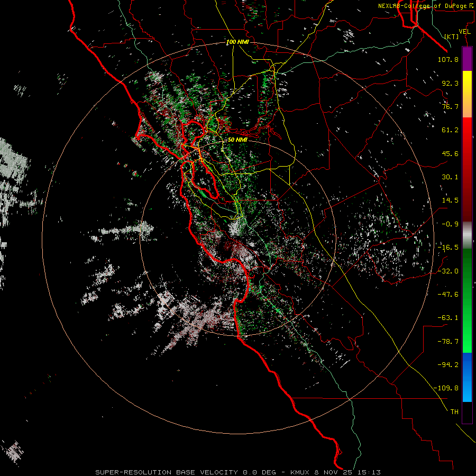The height and width of the screenshot is (476, 476).
Task: Select the 14.5 legend value
Action: (x=450, y=200)
